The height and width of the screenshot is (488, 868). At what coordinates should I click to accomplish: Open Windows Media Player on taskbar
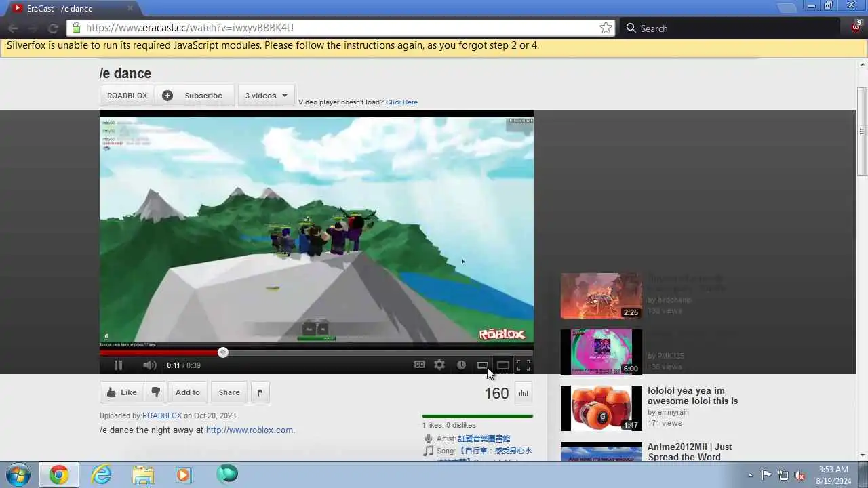[184, 474]
